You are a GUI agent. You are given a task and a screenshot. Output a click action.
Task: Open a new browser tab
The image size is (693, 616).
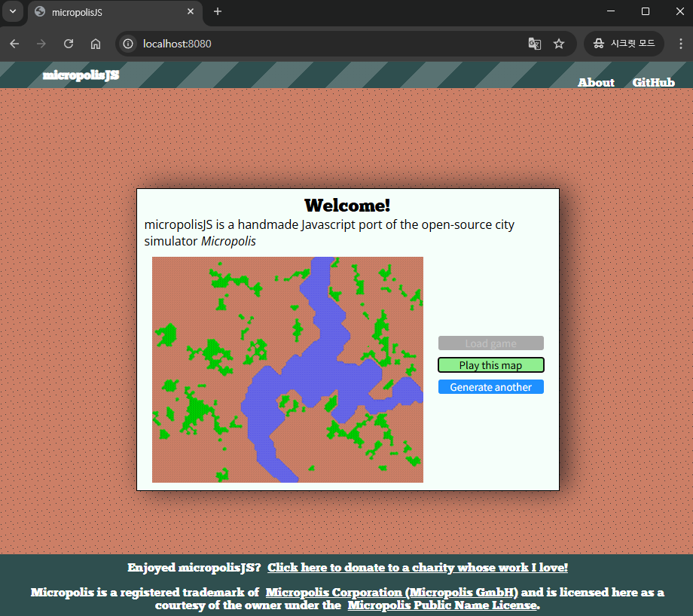(218, 11)
